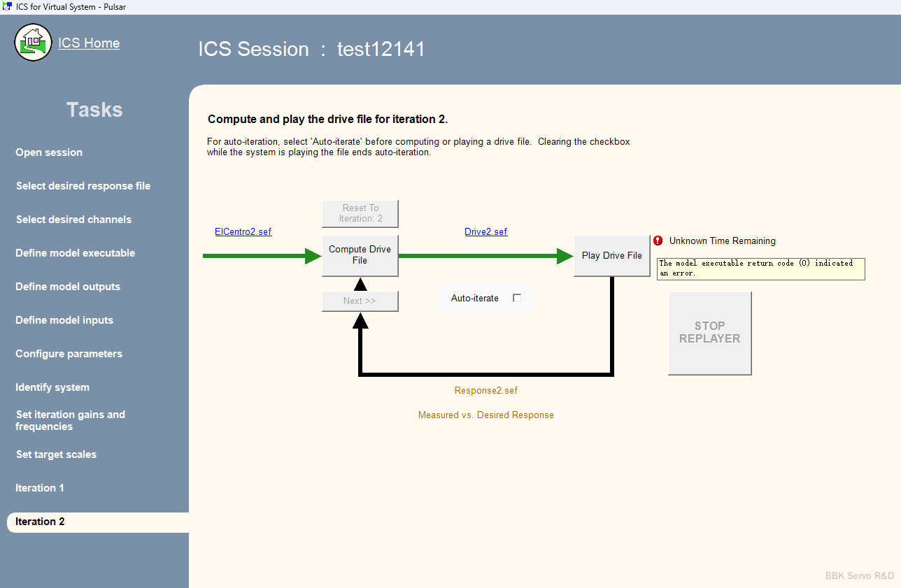Viewport: 901px width, 588px height.
Task: Click the ICS Home house icon
Action: 33,43
